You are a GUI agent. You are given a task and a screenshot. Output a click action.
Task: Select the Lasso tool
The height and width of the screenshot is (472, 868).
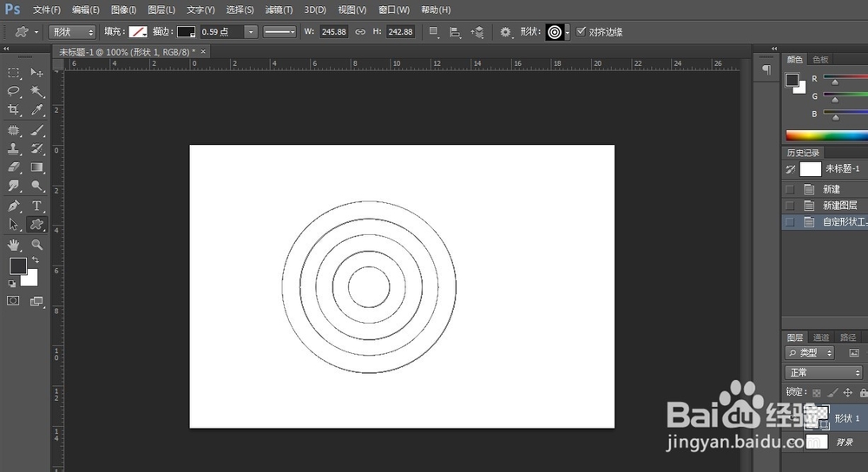14,91
